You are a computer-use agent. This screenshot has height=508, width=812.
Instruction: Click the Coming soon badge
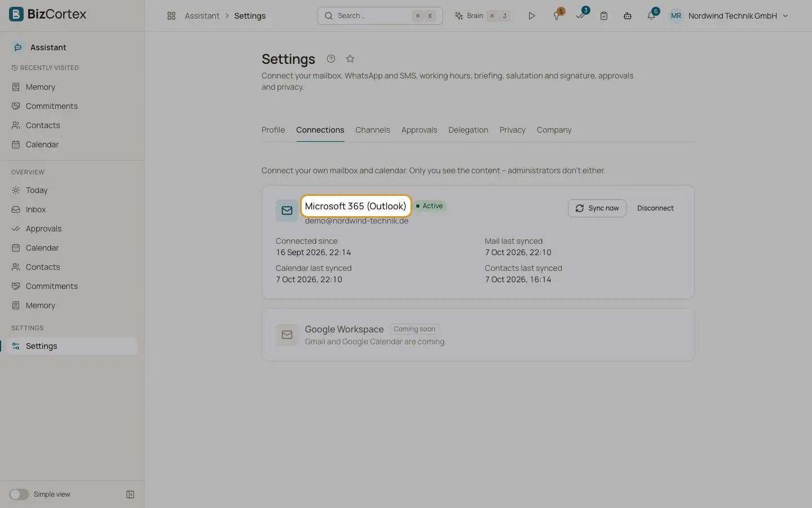[414, 329]
